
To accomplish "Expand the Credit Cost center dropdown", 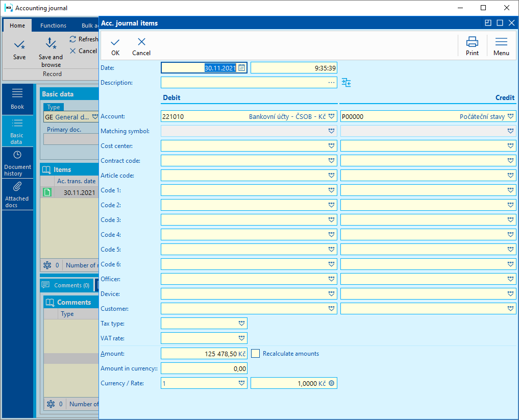I will (511, 146).
